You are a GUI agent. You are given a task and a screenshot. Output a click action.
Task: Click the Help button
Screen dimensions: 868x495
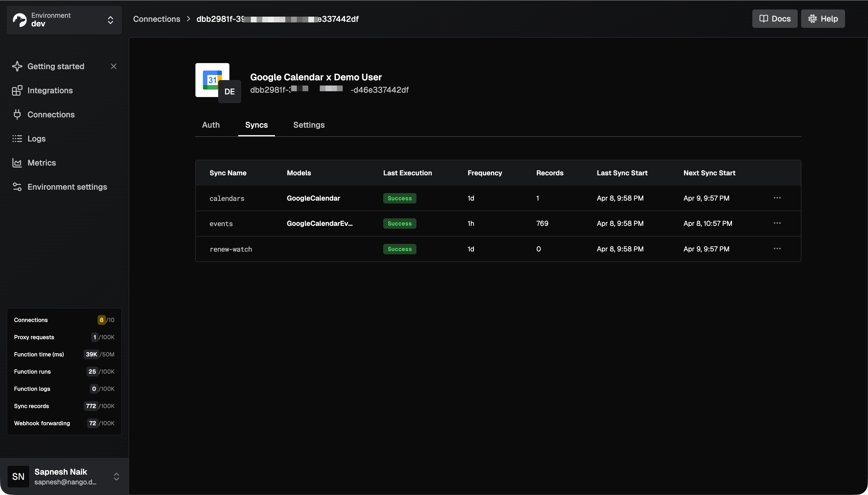coord(823,19)
